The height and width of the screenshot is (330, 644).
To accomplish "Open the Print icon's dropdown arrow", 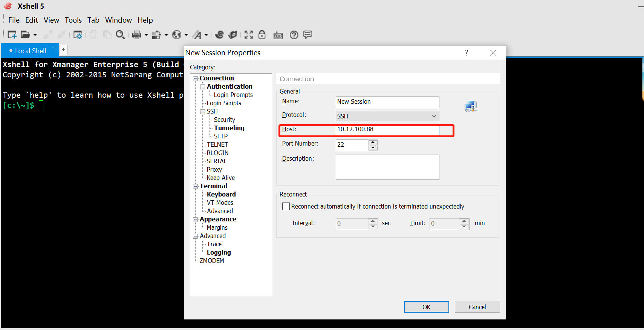I will tap(146, 35).
